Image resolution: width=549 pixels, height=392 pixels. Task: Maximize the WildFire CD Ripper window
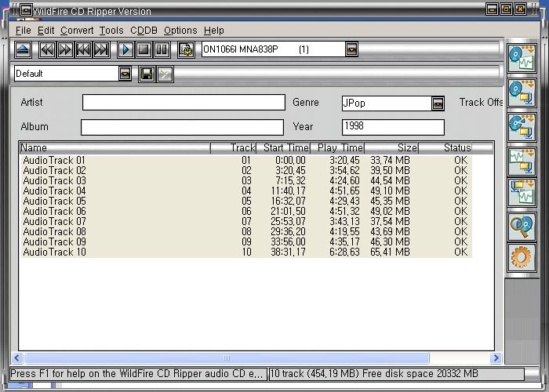tap(507, 9)
